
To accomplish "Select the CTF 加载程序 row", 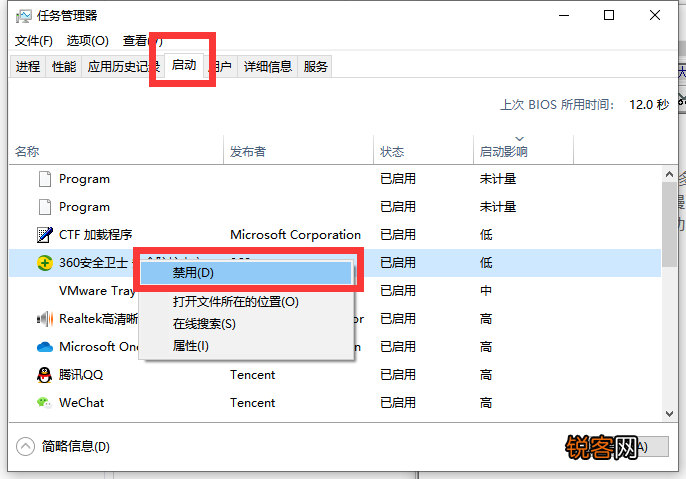I will pyautogui.click(x=335, y=235).
